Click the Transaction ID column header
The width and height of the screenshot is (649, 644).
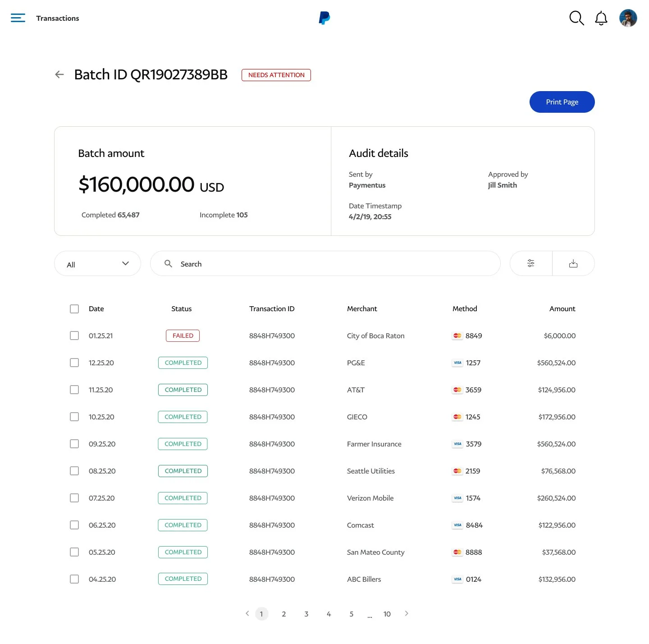(x=272, y=308)
